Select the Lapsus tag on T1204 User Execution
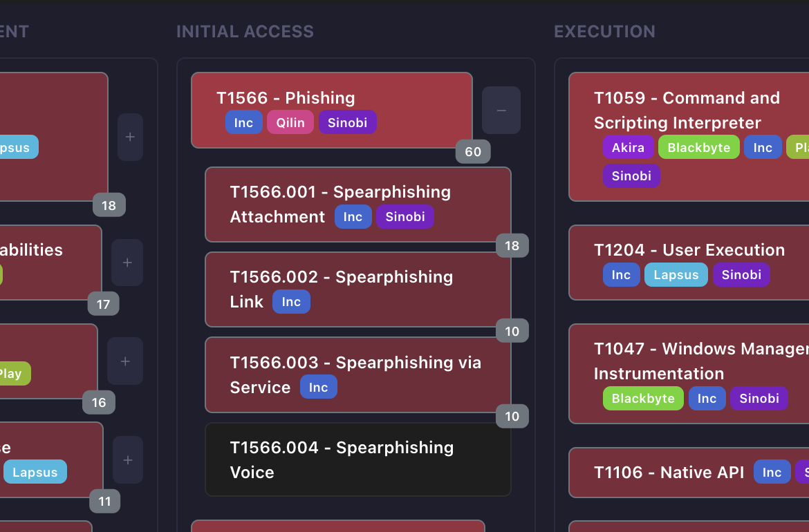This screenshot has width=809, height=532. [x=676, y=274]
